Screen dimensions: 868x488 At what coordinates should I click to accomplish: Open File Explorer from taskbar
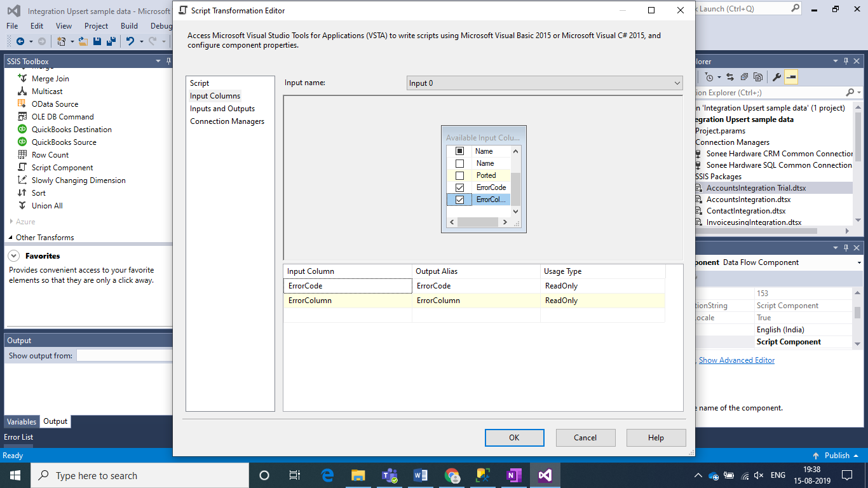(x=358, y=475)
